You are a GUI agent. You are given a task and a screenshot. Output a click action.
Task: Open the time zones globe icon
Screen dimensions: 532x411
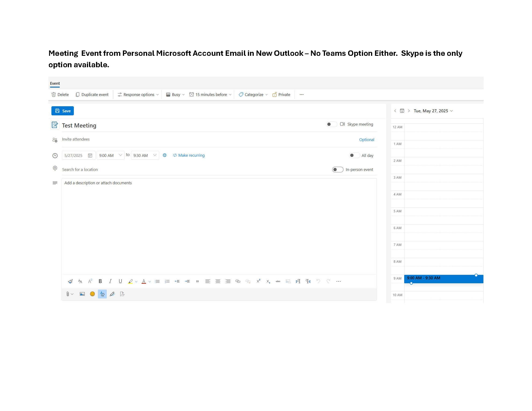[x=165, y=155]
